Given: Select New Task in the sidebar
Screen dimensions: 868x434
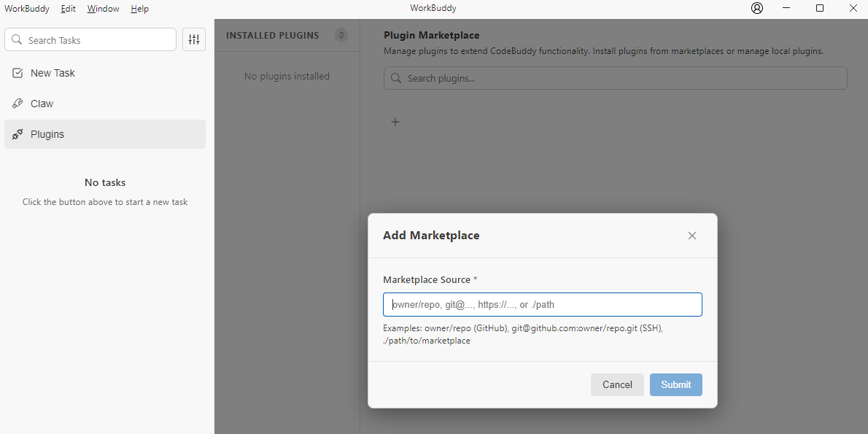Looking at the screenshot, I should [x=53, y=73].
